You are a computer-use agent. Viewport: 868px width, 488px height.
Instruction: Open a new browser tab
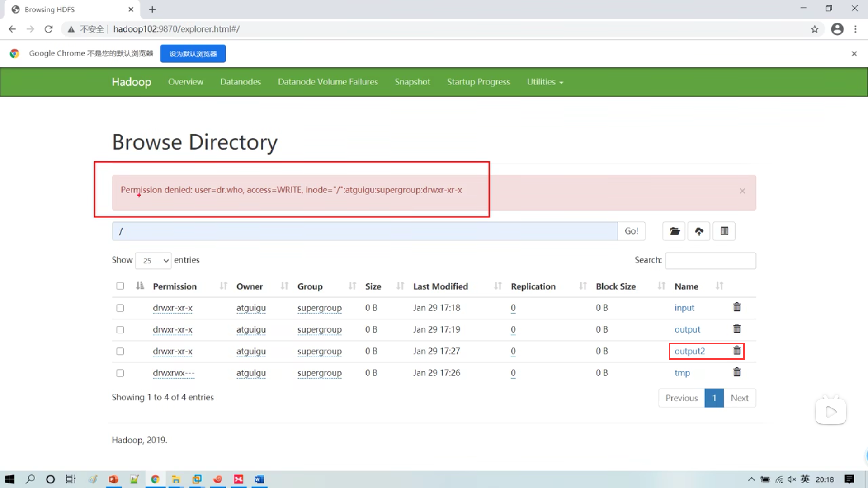(x=152, y=9)
